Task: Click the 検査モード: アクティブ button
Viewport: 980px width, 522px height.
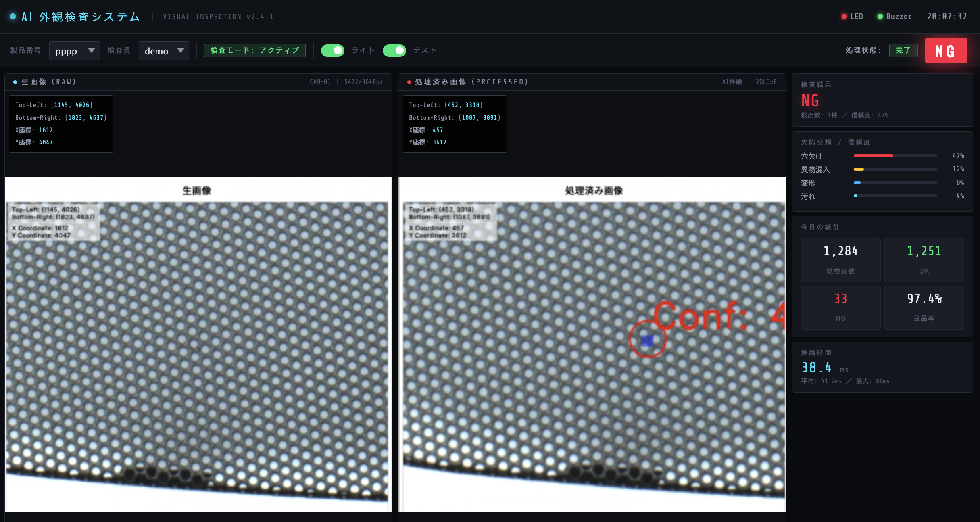Action: tap(254, 51)
